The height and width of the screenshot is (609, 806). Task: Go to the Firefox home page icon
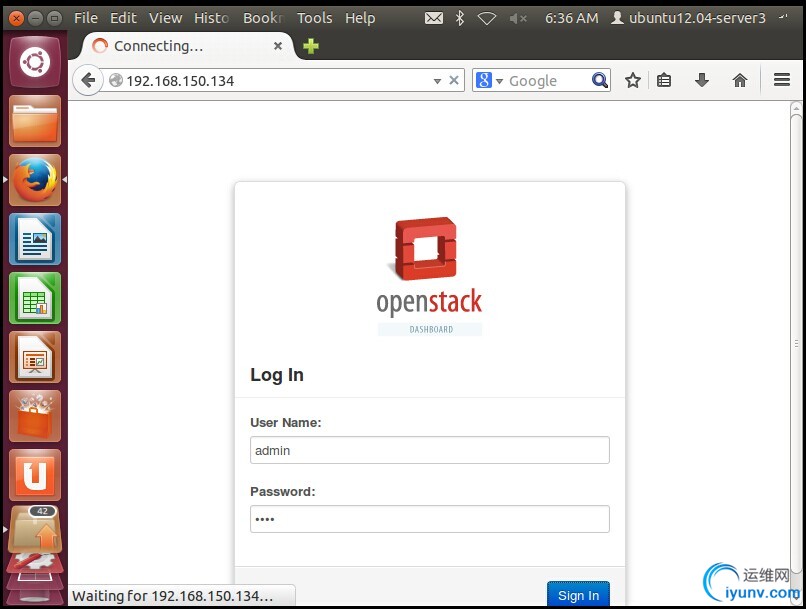[x=740, y=80]
